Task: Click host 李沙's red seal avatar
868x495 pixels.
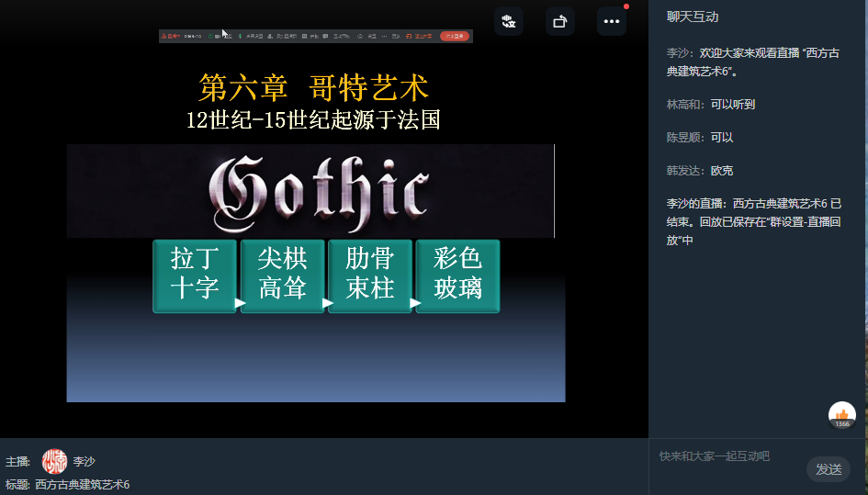Action: click(x=54, y=461)
